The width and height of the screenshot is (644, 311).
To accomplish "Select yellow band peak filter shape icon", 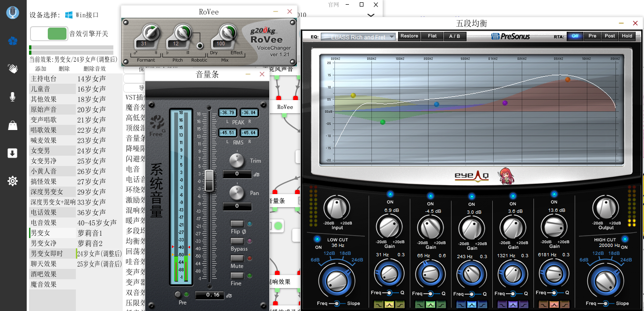I will [x=389, y=305].
